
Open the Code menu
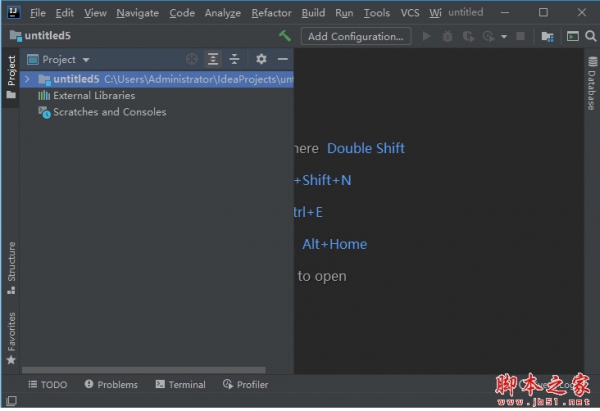click(x=182, y=13)
